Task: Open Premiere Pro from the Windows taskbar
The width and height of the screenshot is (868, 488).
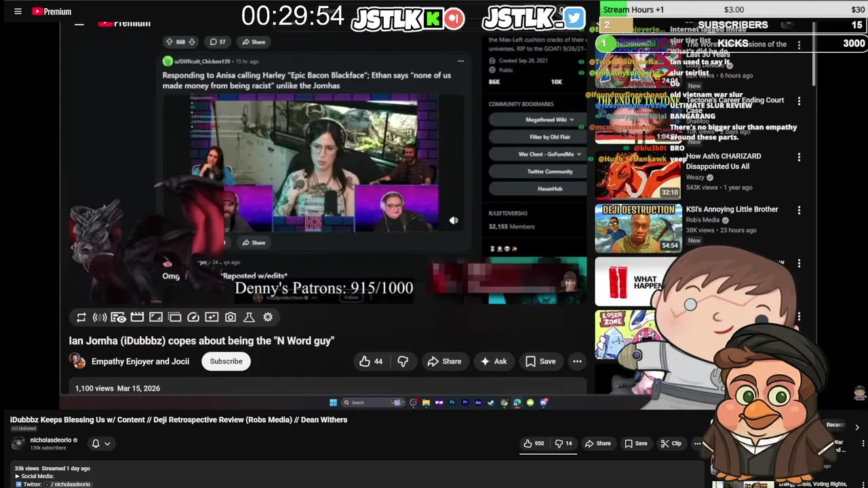Action: [465, 403]
